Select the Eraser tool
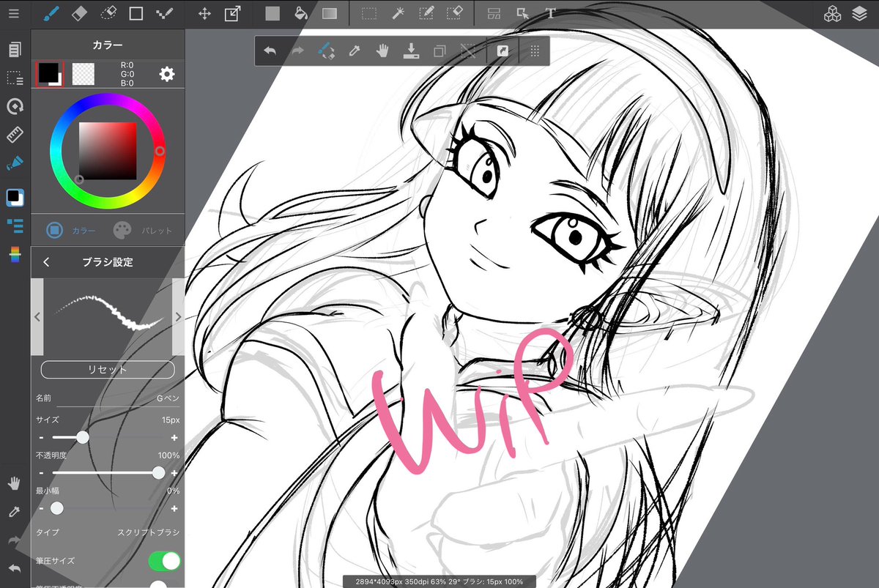This screenshot has height=588, width=879. pyautogui.click(x=80, y=13)
